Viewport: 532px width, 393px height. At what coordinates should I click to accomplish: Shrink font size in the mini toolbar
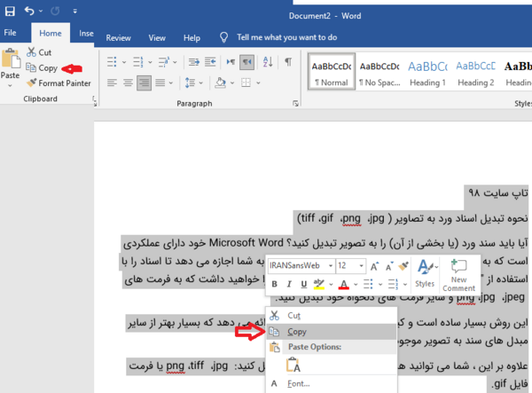[389, 266]
